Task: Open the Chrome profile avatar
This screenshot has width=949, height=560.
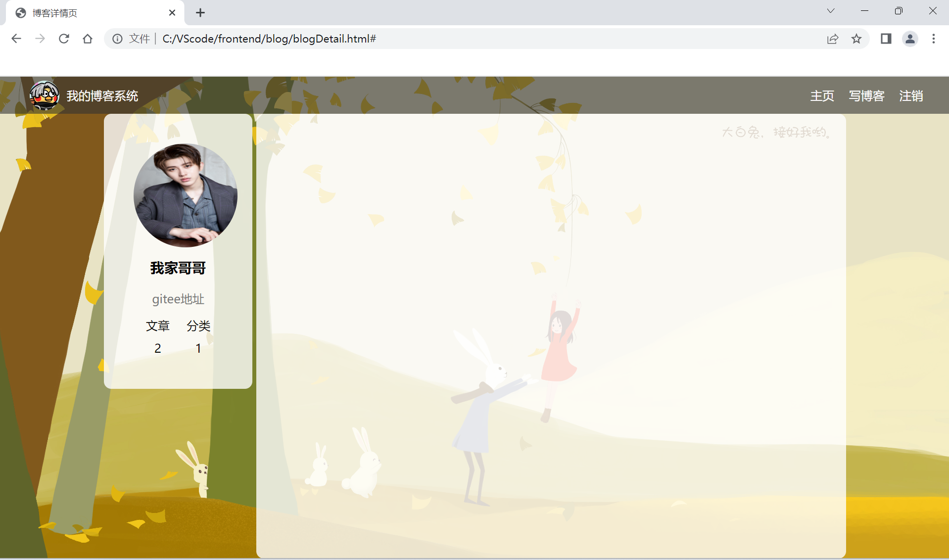Action: [x=910, y=39]
